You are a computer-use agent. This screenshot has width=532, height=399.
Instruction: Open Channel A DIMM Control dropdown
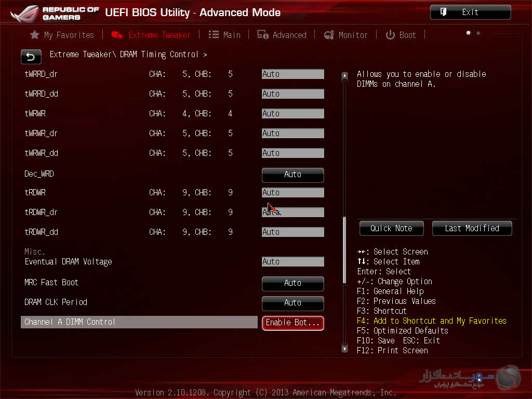click(x=292, y=323)
